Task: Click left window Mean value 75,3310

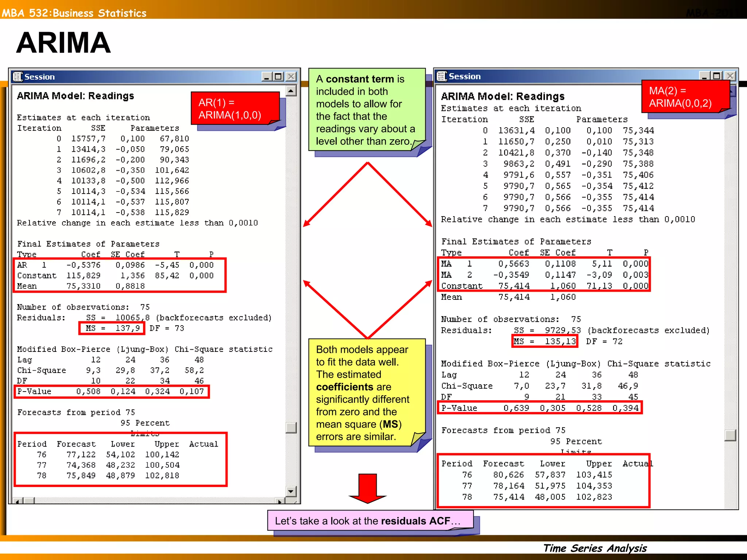Action: [x=83, y=286]
